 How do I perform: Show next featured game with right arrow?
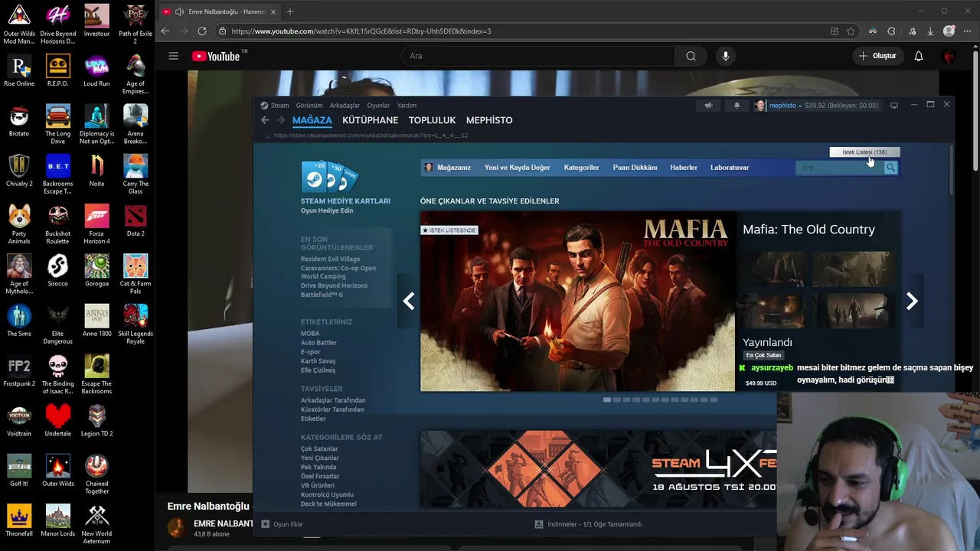coord(912,302)
